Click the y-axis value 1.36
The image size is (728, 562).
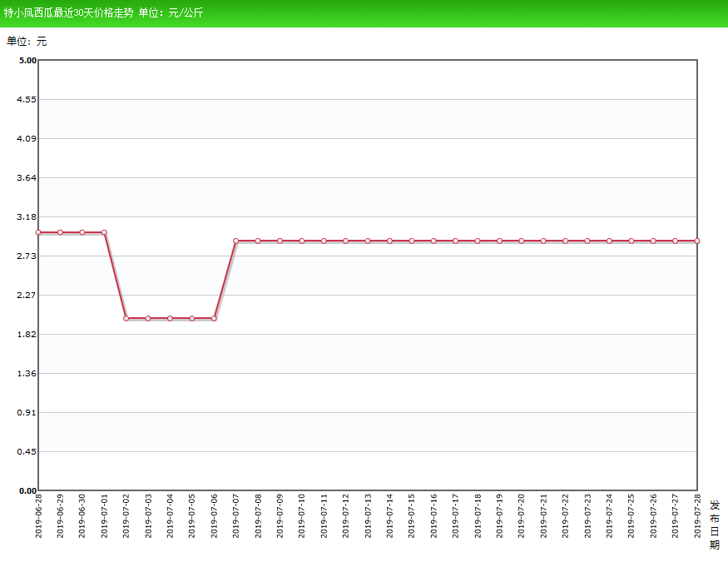point(27,374)
